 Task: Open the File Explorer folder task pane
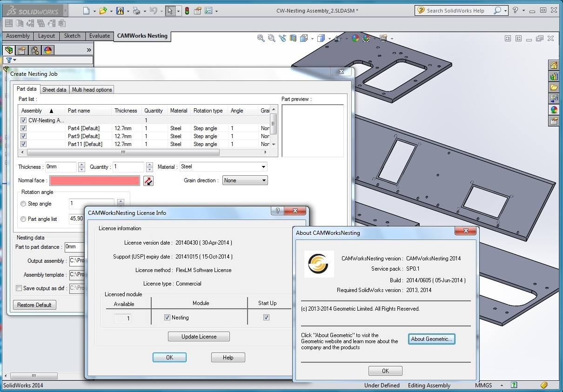[x=554, y=87]
